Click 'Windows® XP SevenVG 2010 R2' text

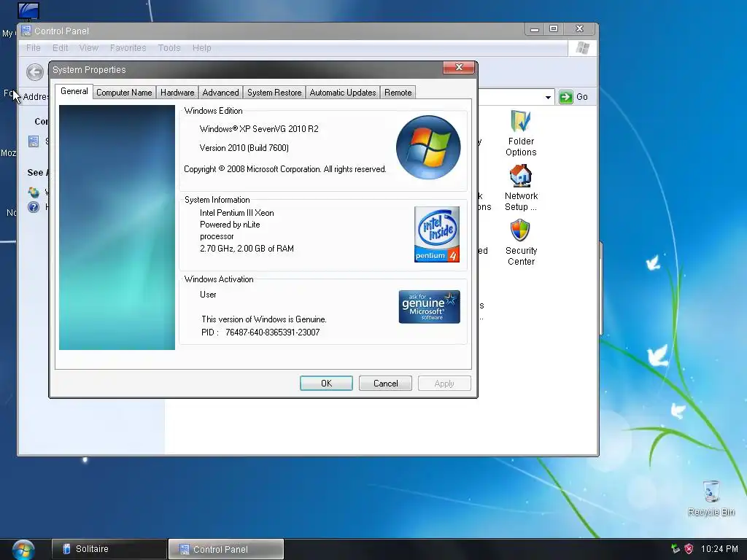pos(259,129)
